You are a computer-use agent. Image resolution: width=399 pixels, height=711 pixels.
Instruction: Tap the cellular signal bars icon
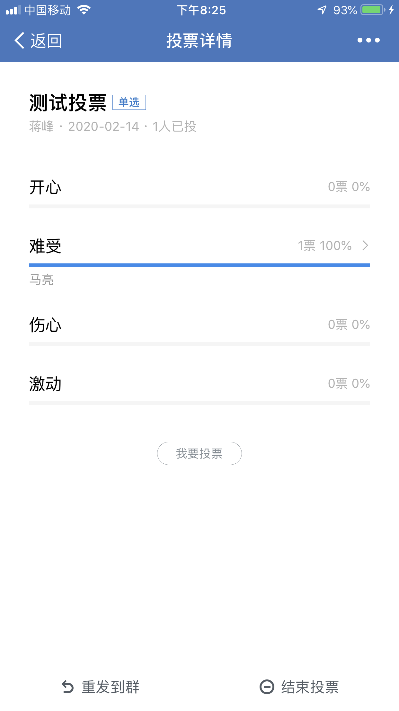pos(13,10)
